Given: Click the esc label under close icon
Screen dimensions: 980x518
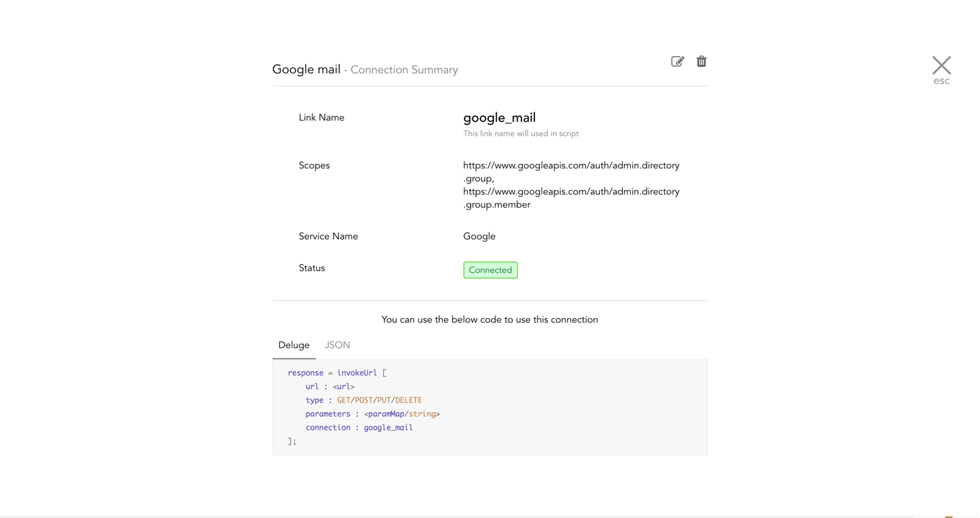Looking at the screenshot, I should tap(941, 81).
